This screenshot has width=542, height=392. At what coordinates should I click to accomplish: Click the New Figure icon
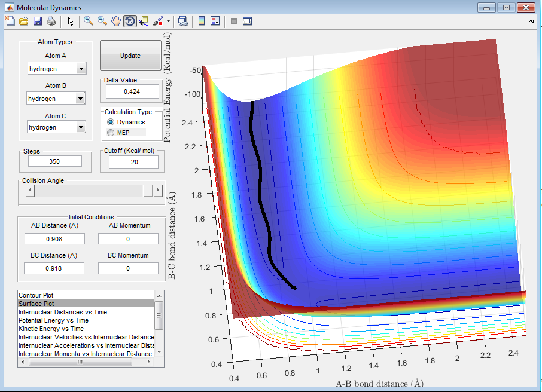(x=10, y=21)
